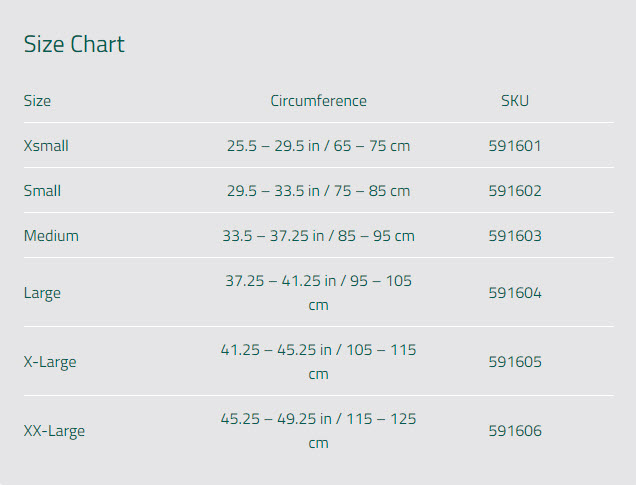This screenshot has height=485, width=636.
Task: Click the 33.5 – 37.25 in circumference value
Action: tap(318, 236)
